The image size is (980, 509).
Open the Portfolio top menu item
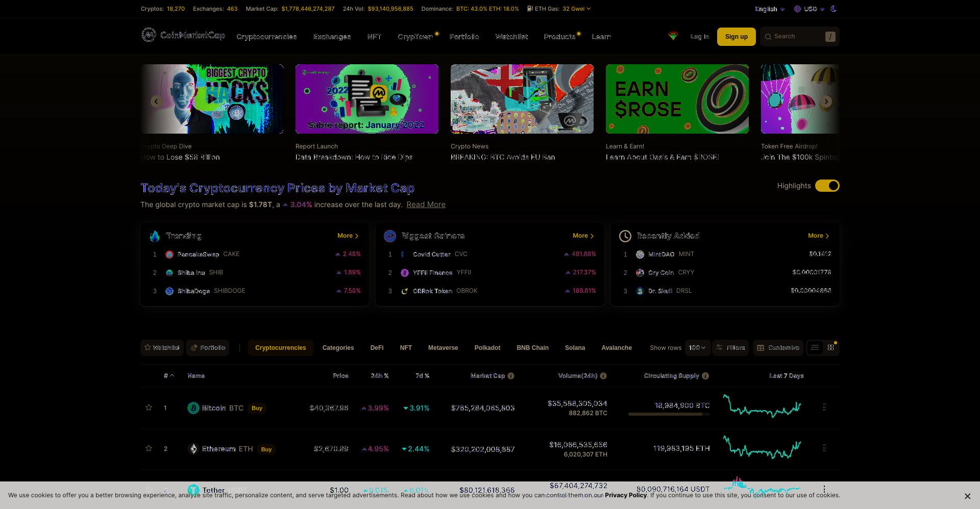coord(464,37)
